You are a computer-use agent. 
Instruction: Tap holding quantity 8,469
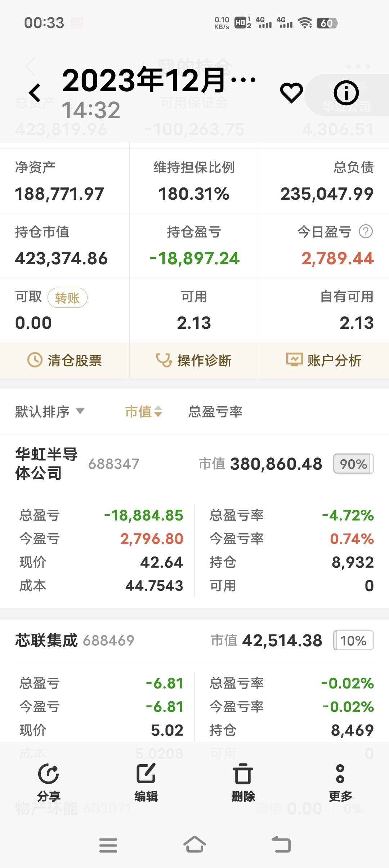point(352,730)
